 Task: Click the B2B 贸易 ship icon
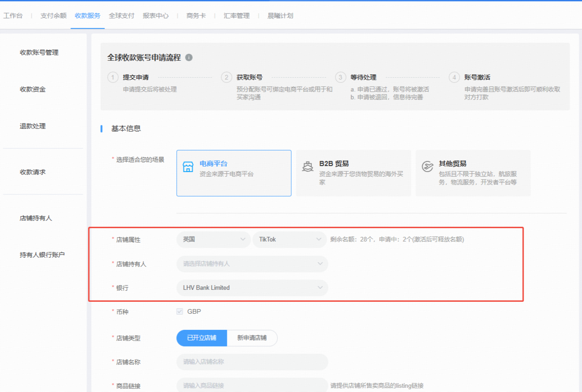coord(308,167)
